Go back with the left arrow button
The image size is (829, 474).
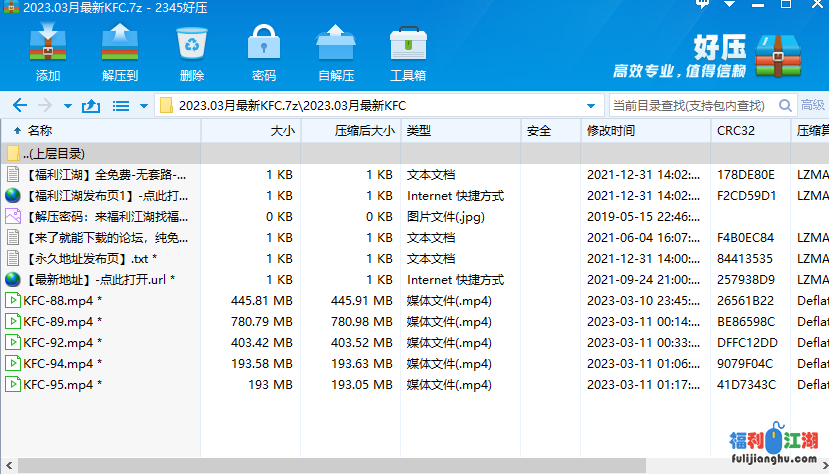click(x=19, y=105)
